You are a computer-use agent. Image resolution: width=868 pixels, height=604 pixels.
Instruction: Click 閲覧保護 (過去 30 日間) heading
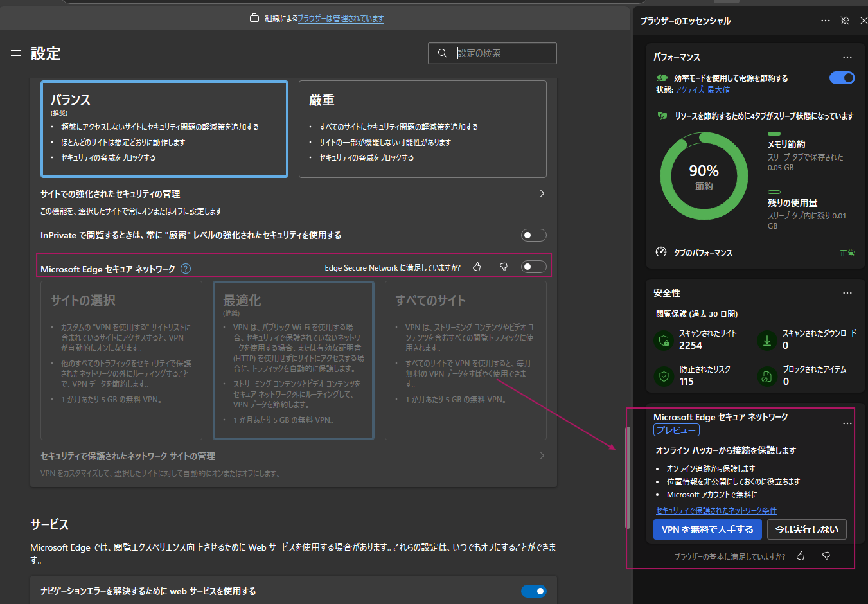[x=696, y=314]
